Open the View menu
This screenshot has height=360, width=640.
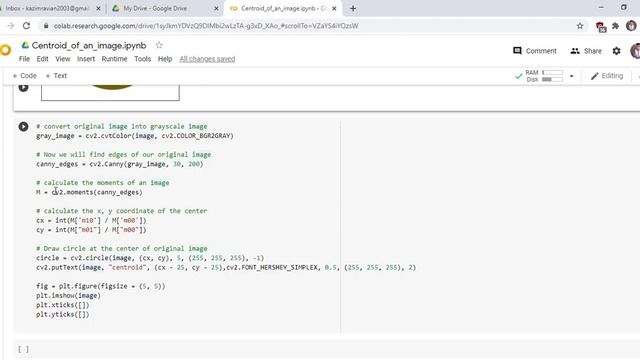63,59
